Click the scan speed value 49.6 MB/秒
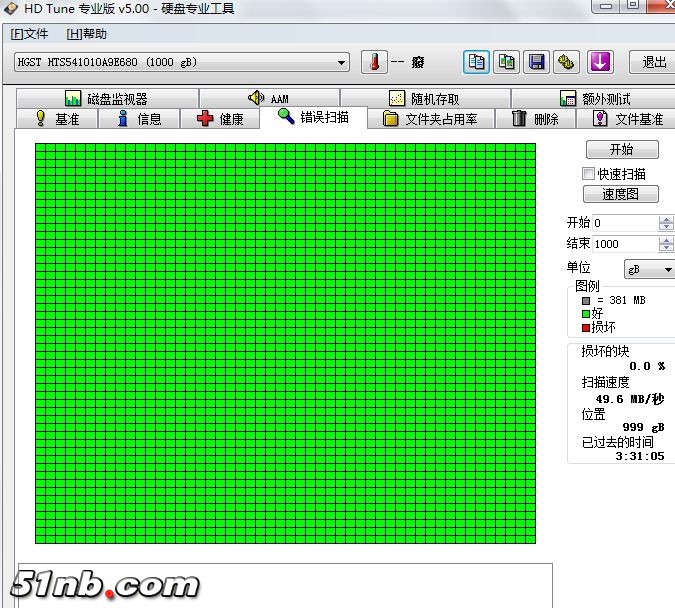Viewport: 675px width, 608px height. click(630, 399)
